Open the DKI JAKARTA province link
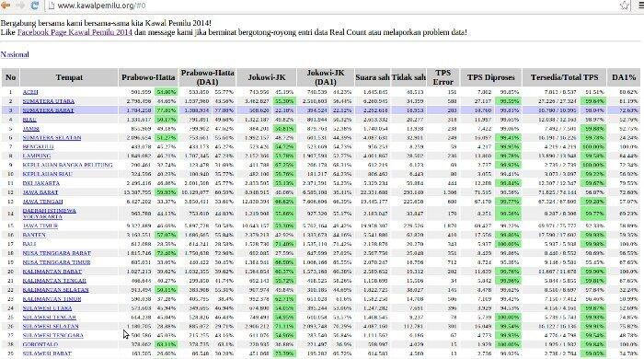644x359 pixels. [x=41, y=183]
